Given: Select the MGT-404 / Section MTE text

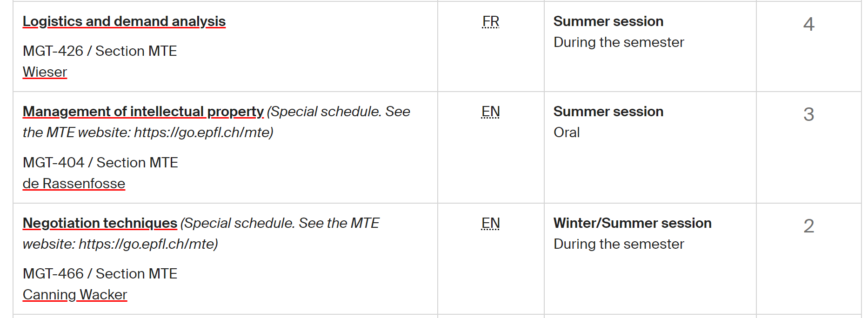Looking at the screenshot, I should pos(100,162).
